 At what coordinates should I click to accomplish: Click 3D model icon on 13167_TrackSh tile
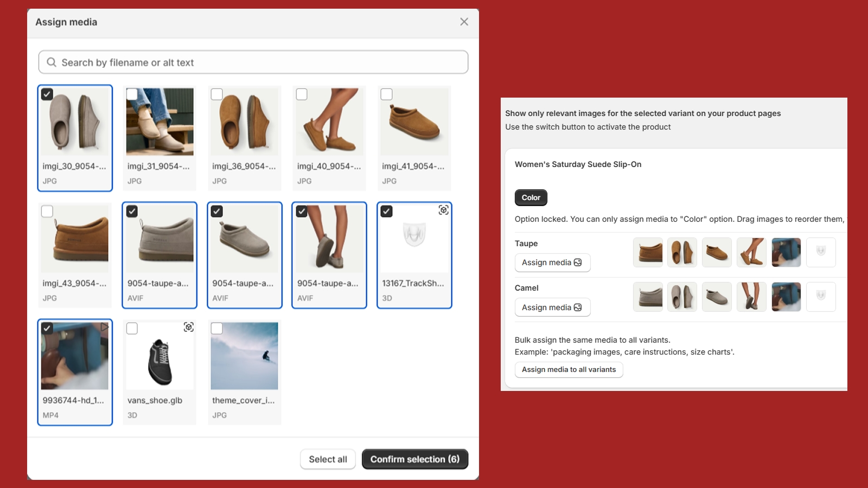443,210
